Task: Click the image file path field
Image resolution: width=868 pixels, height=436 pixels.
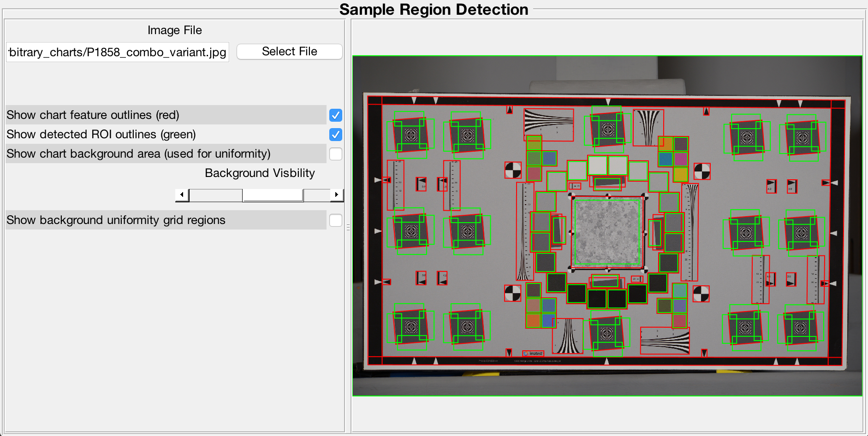Action: click(118, 52)
